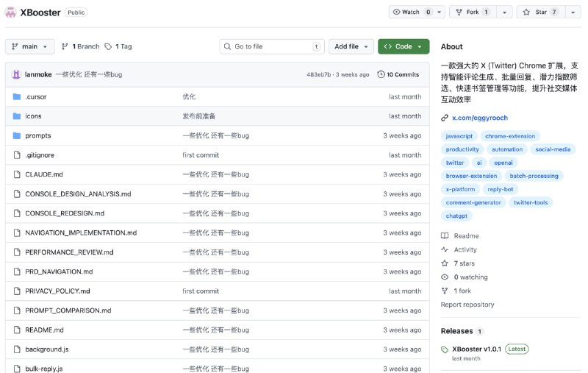Select the chrome-extension topic tag

point(510,136)
